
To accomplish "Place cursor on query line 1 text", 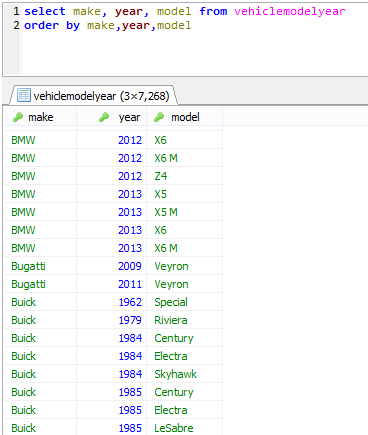I will tap(185, 11).
